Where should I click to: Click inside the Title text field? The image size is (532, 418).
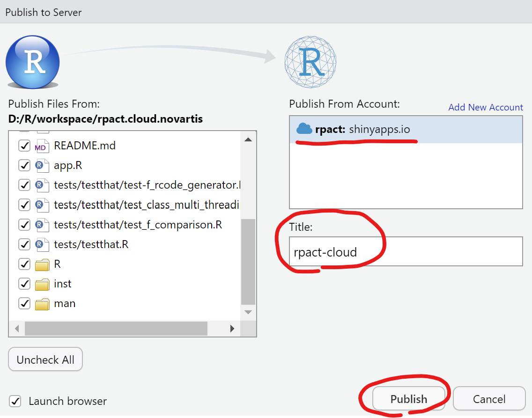point(406,251)
